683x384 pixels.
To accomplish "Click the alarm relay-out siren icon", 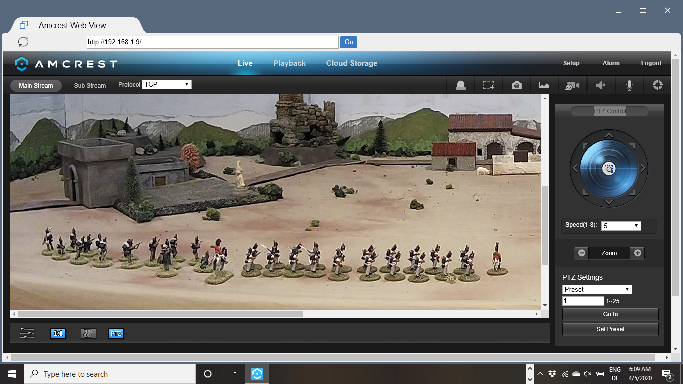I will 460,85.
